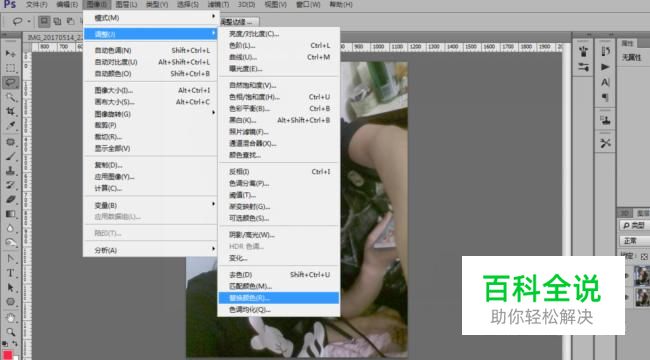650x360 pixels.
Task: Click the white background color swatch
Action: click(16, 358)
